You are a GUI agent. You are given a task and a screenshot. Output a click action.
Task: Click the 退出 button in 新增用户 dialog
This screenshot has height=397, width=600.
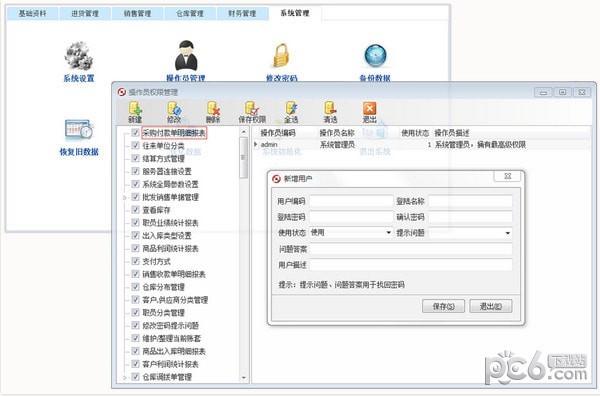(x=491, y=306)
